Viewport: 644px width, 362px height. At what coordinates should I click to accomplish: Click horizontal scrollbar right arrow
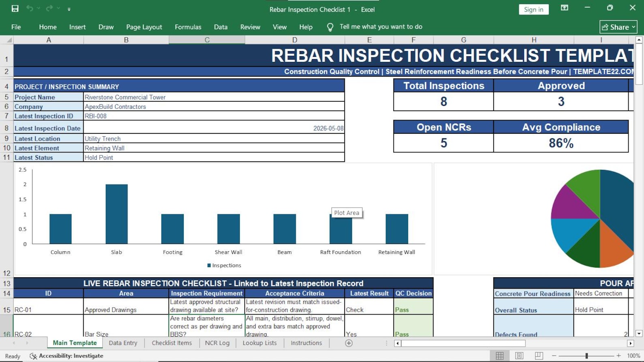click(630, 343)
